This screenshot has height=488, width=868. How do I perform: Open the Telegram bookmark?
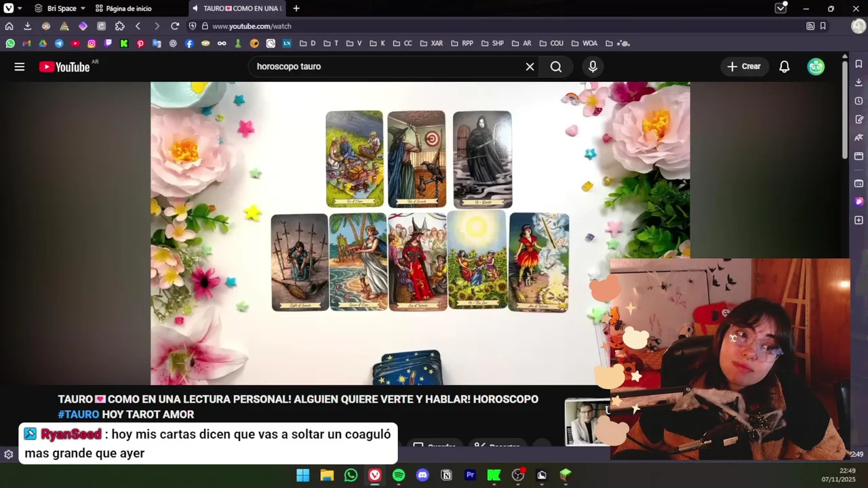(x=59, y=43)
